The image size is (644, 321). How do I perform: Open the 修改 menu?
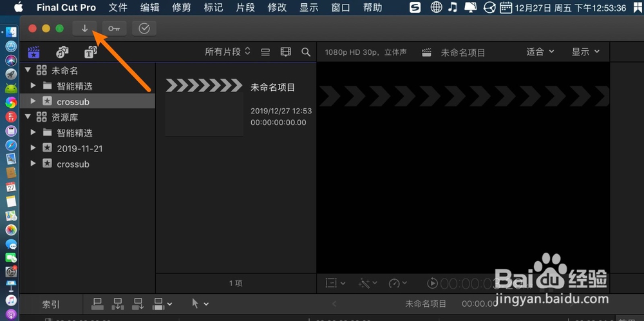[x=277, y=7]
